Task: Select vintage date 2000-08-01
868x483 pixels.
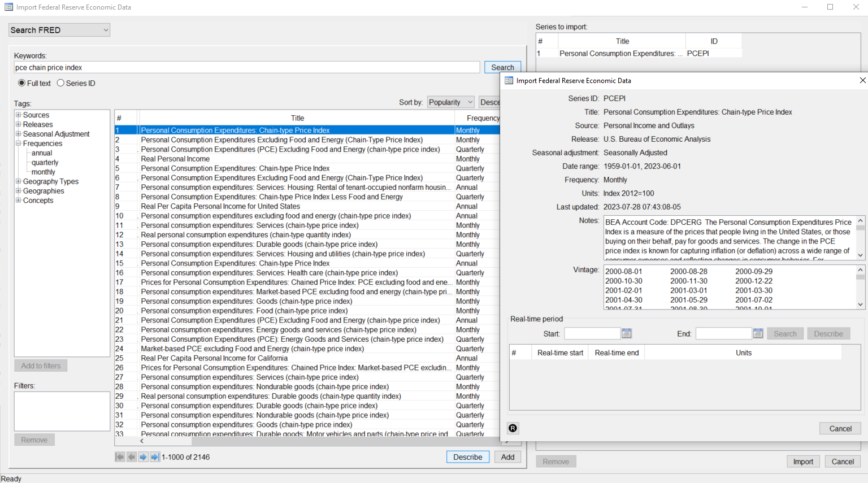Action: point(624,271)
